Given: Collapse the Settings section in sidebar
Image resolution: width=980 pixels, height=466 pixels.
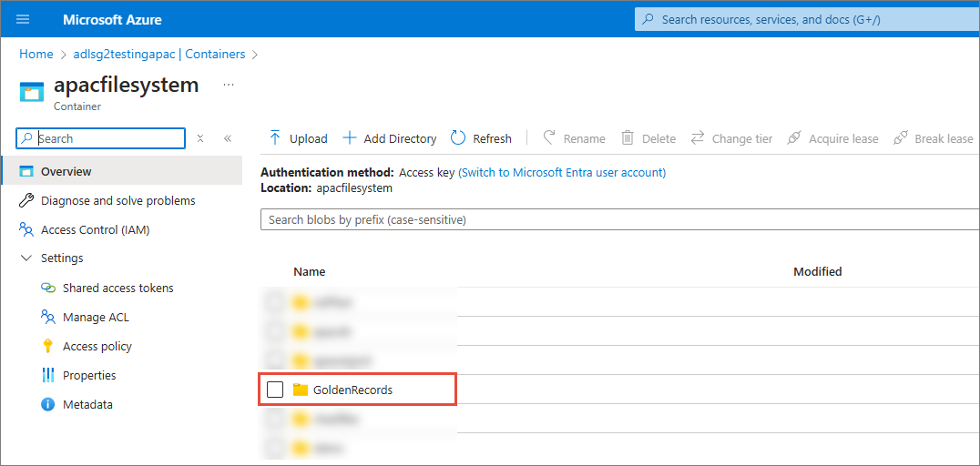Looking at the screenshot, I should pos(26,258).
